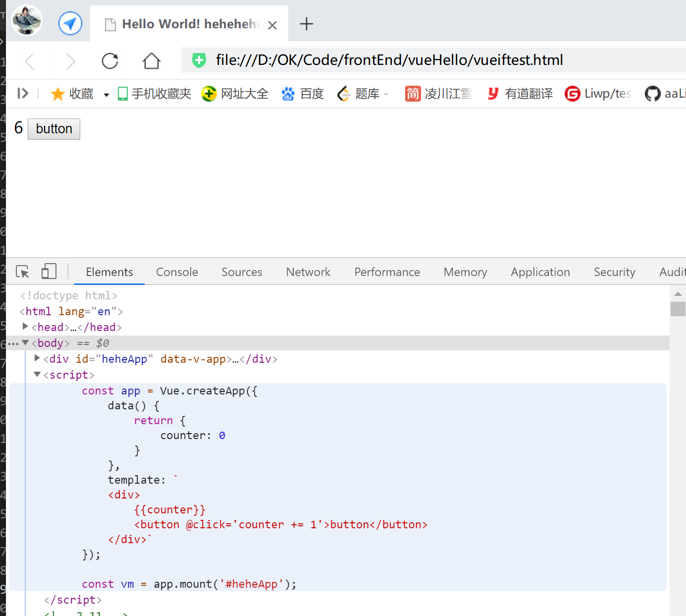Screen dimensions: 686x616
Task: Toggle the device toolbar emulation icon
Action: point(49,271)
